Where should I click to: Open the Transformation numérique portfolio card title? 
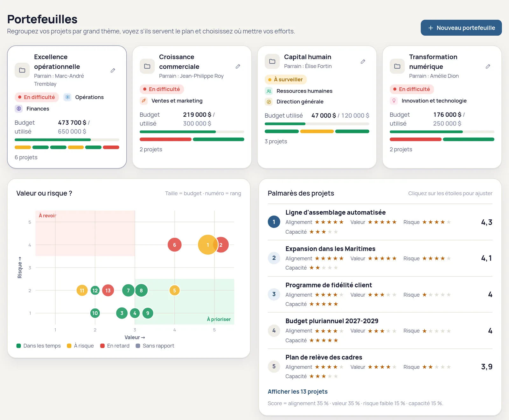coord(433,62)
